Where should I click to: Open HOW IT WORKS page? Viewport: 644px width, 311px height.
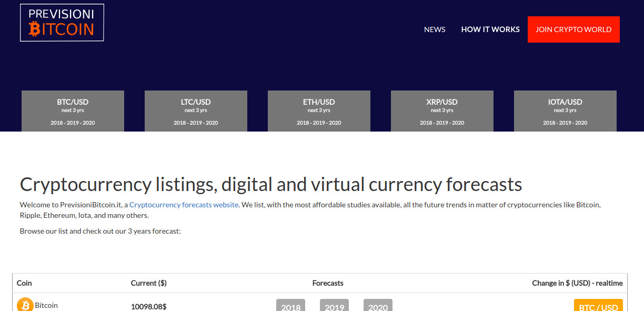[x=490, y=29]
